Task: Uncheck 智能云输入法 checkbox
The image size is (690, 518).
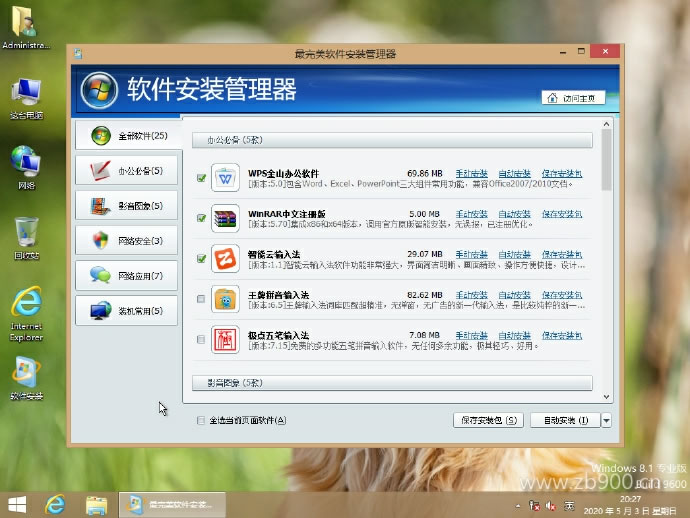Action: [x=202, y=259]
